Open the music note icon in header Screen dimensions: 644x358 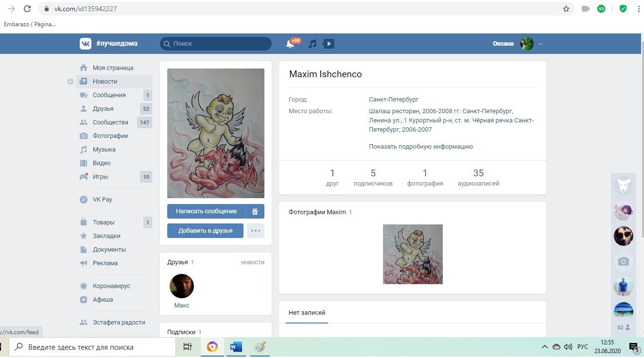point(313,44)
